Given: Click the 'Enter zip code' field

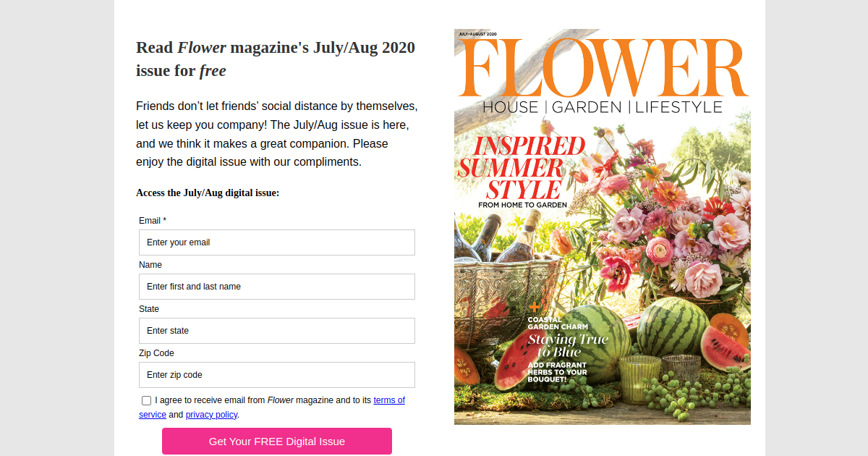Looking at the screenshot, I should (x=276, y=375).
